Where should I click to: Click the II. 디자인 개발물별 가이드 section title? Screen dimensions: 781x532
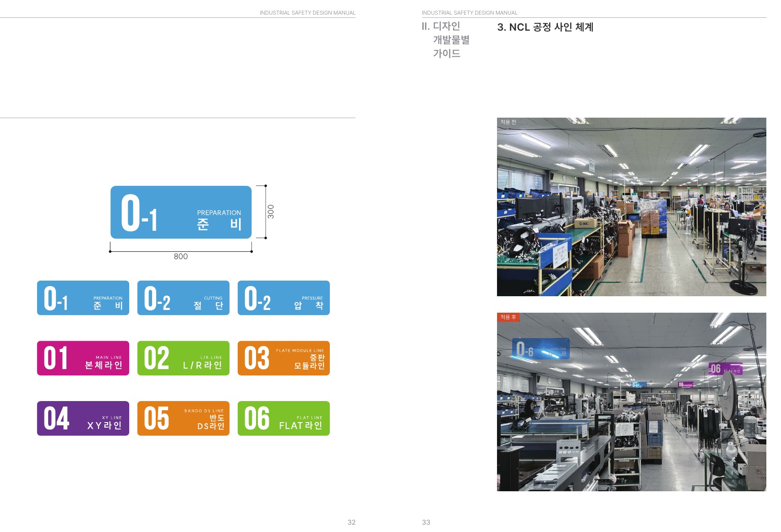[446, 40]
